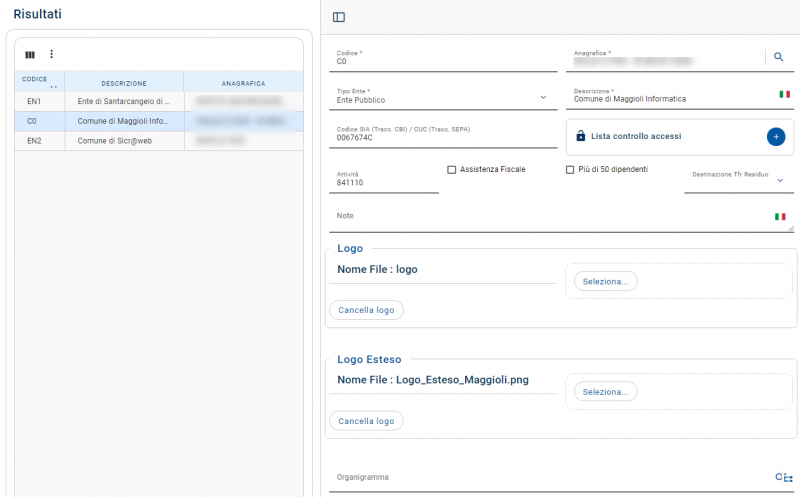The width and height of the screenshot is (800, 497).
Task: Sort by the Codice column header
Action: [x=35, y=80]
